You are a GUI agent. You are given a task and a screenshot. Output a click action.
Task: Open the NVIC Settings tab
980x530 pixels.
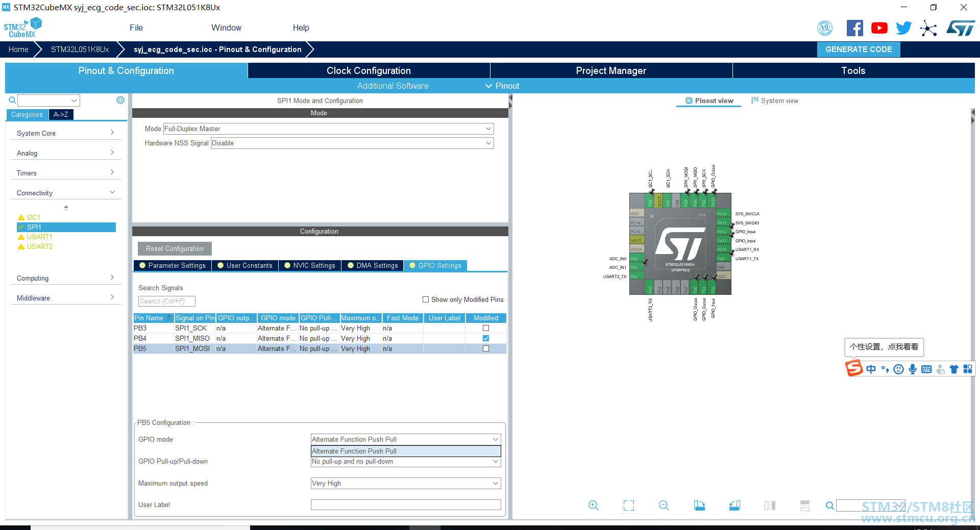(310, 265)
